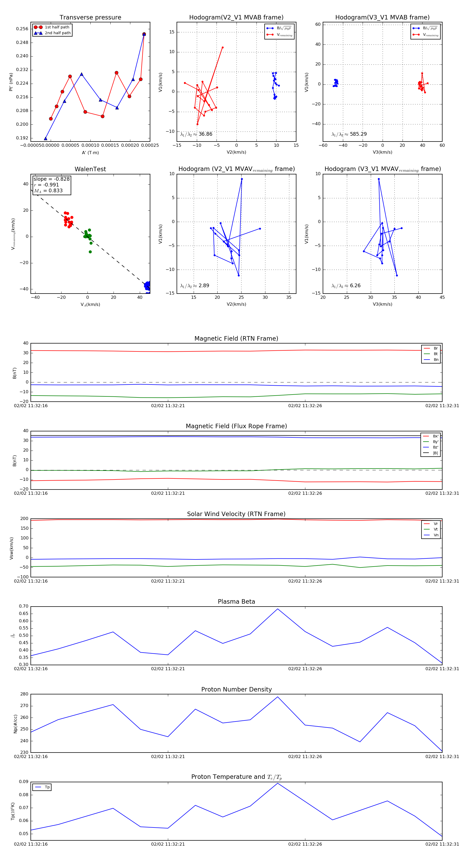
Task: Click the 'Vr' legend entry
Action: click(x=431, y=524)
